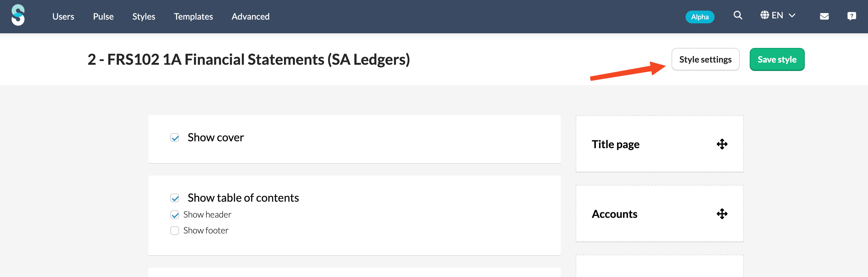Go to the Styles menu item

(x=144, y=16)
